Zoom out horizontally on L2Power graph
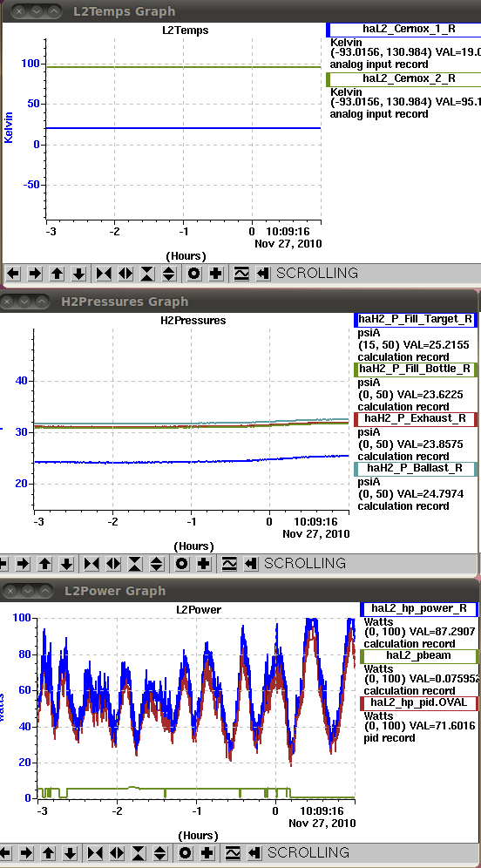 pyautogui.click(x=116, y=852)
